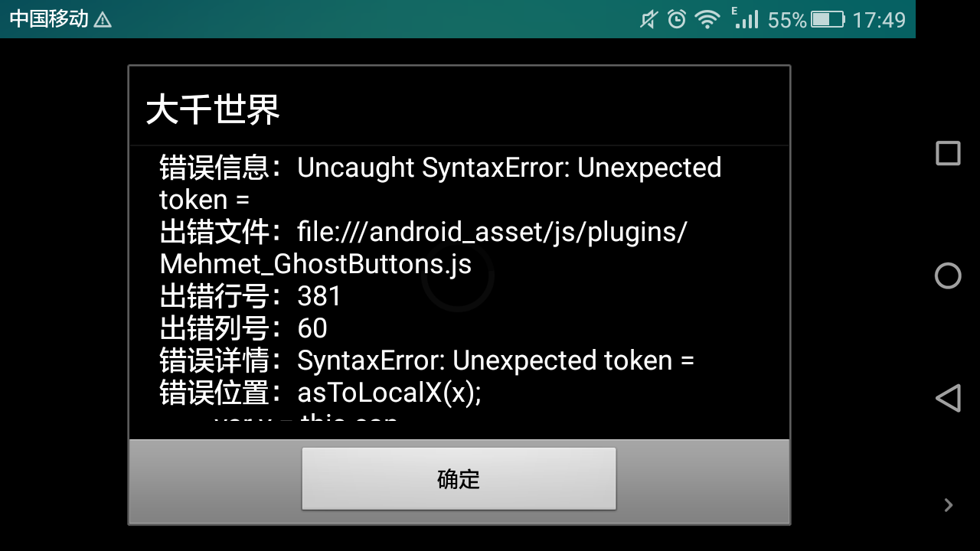980x551 pixels.
Task: Tap the error column number 60
Action: pos(312,328)
